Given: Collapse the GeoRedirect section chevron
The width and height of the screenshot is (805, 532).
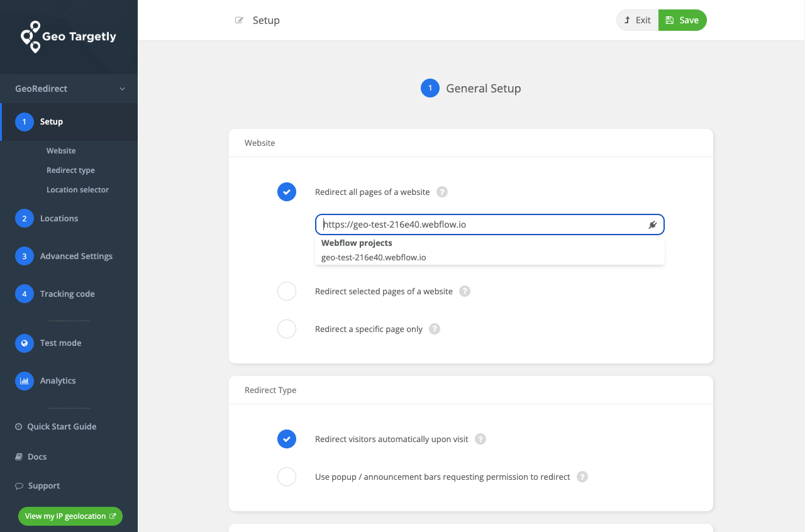Looking at the screenshot, I should [x=122, y=89].
